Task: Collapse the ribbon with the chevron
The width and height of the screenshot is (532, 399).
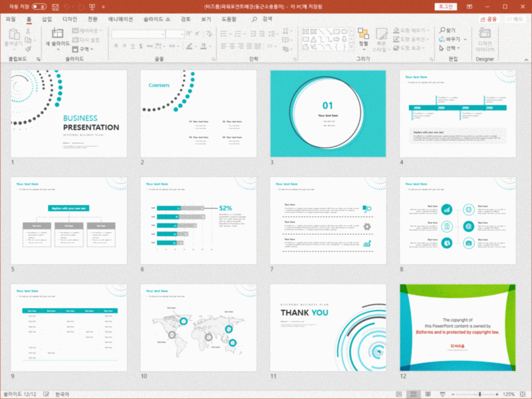Action: click(526, 59)
